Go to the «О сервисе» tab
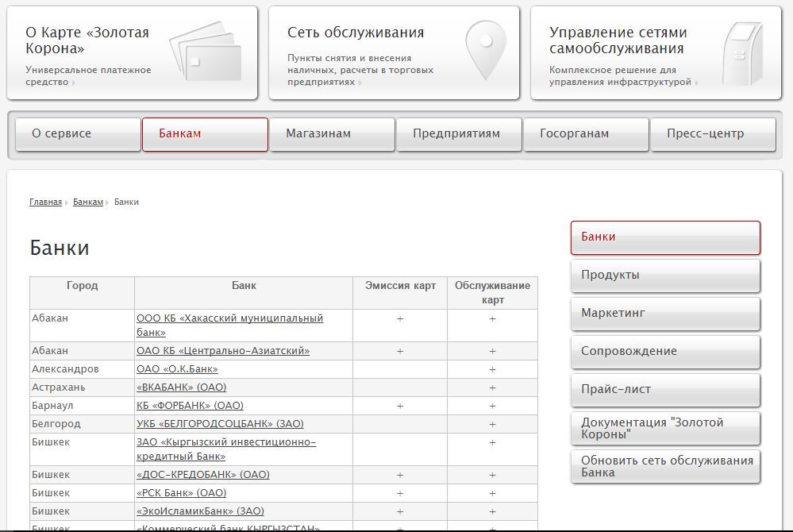 point(78,134)
